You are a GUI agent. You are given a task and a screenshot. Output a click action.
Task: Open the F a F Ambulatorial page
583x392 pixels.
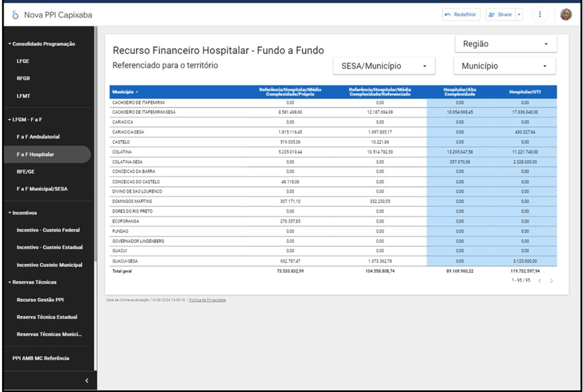pos(38,137)
